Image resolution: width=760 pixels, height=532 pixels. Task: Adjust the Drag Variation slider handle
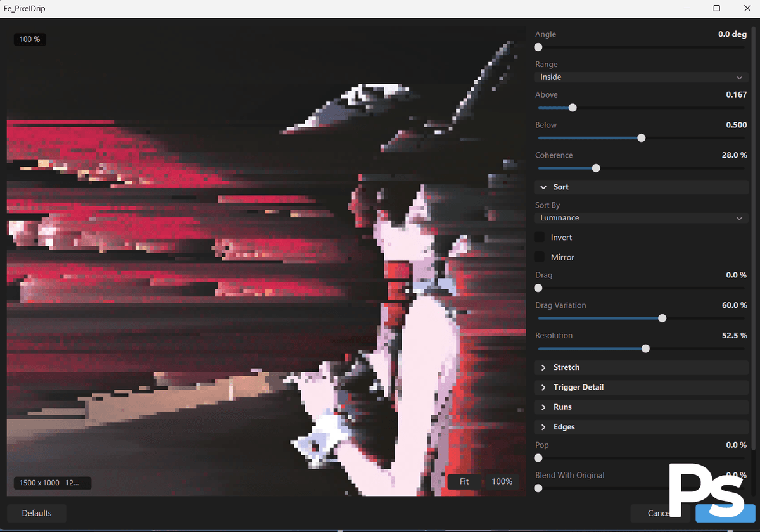pyautogui.click(x=662, y=319)
